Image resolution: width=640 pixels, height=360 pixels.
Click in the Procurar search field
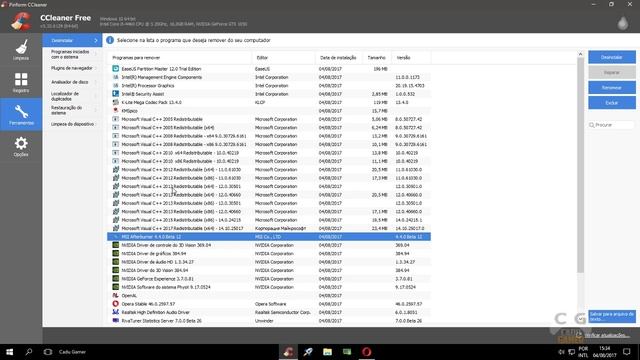click(x=611, y=125)
